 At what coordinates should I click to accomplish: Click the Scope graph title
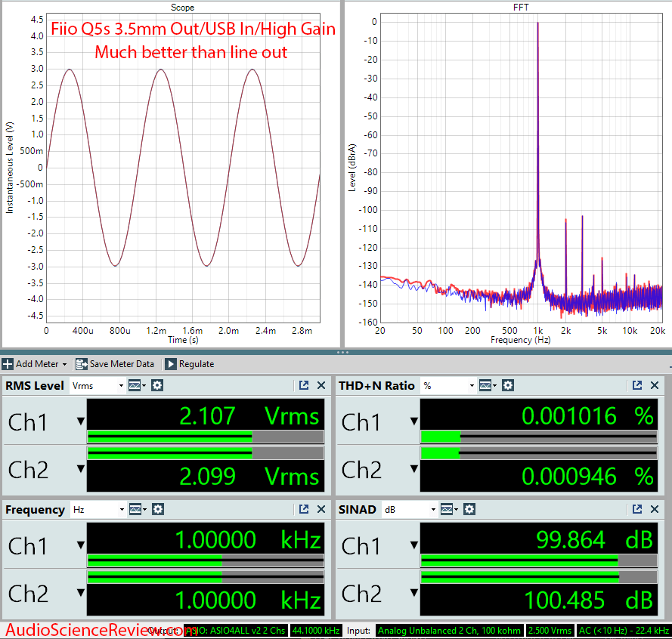tap(183, 8)
